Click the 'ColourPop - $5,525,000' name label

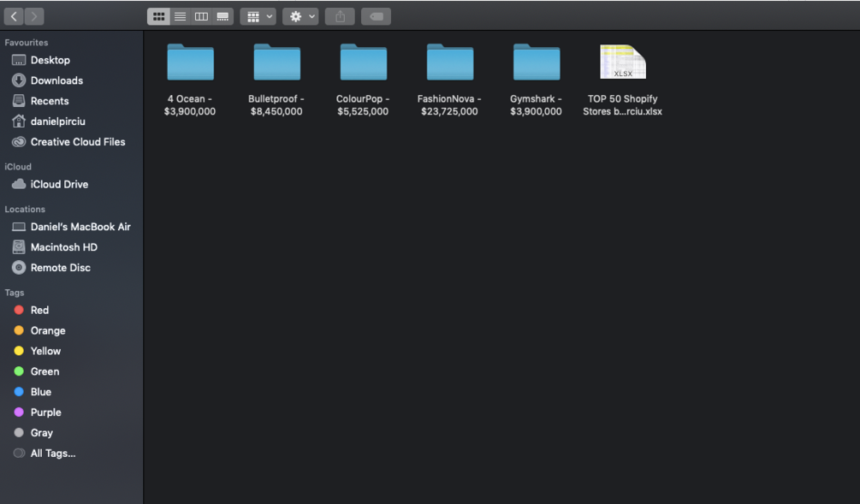363,104
